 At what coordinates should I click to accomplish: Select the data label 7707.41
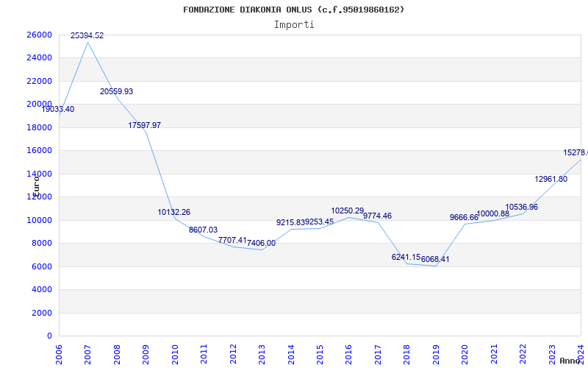(232, 240)
